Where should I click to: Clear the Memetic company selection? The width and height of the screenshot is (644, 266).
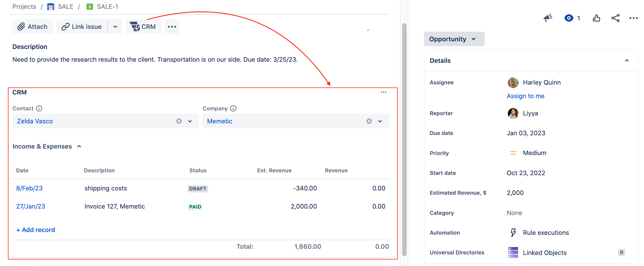coord(369,121)
